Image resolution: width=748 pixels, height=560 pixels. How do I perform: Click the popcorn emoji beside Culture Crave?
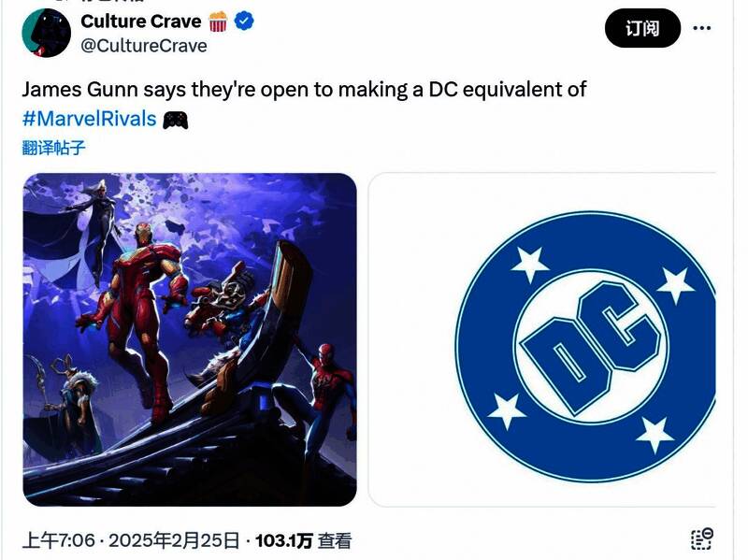(x=219, y=22)
